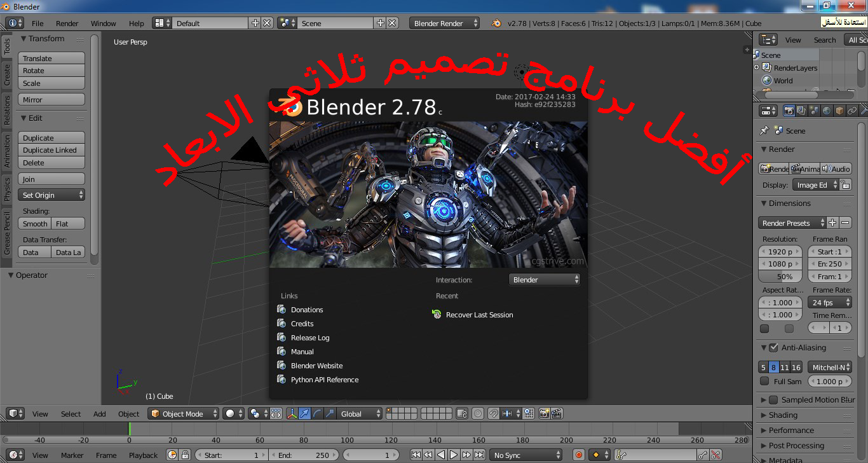
Task: Toggle the 3D manipulator widget icon
Action: (292, 413)
